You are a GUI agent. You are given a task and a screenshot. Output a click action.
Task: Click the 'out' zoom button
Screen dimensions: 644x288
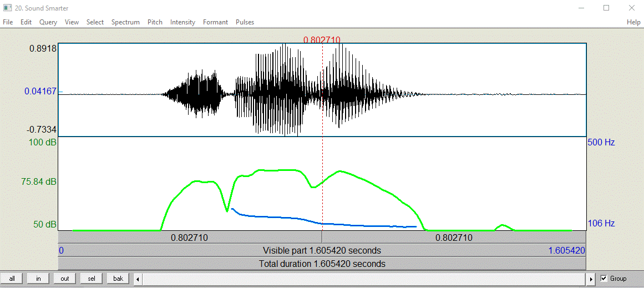click(x=65, y=279)
